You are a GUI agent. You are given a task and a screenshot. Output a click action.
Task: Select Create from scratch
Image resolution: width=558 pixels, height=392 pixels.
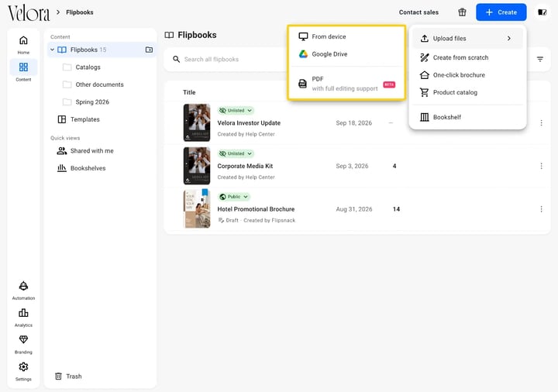(467, 57)
